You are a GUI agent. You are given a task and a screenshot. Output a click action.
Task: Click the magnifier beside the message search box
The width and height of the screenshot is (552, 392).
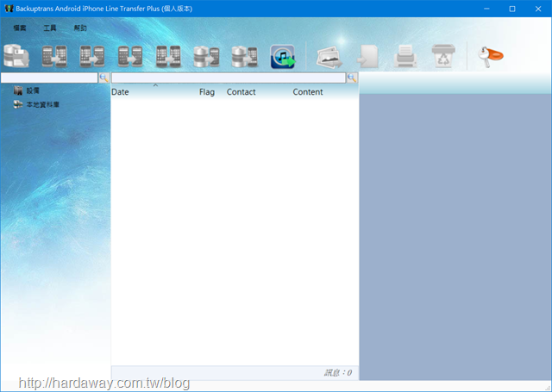pyautogui.click(x=352, y=78)
